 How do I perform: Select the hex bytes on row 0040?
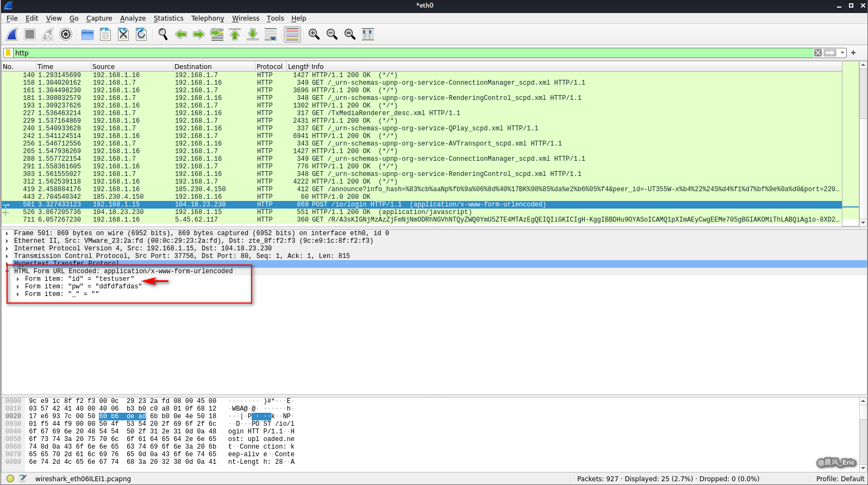pos(122,431)
